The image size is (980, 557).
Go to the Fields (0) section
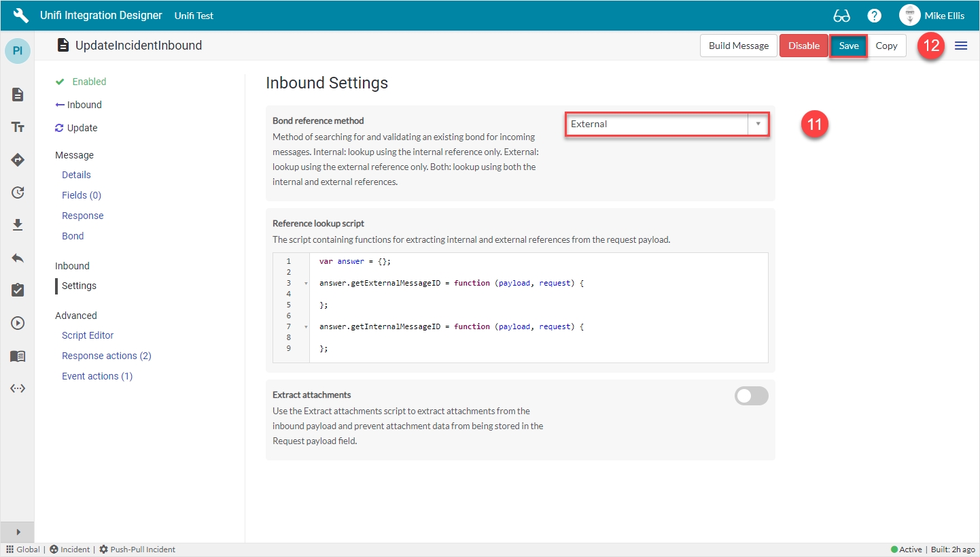click(x=81, y=195)
